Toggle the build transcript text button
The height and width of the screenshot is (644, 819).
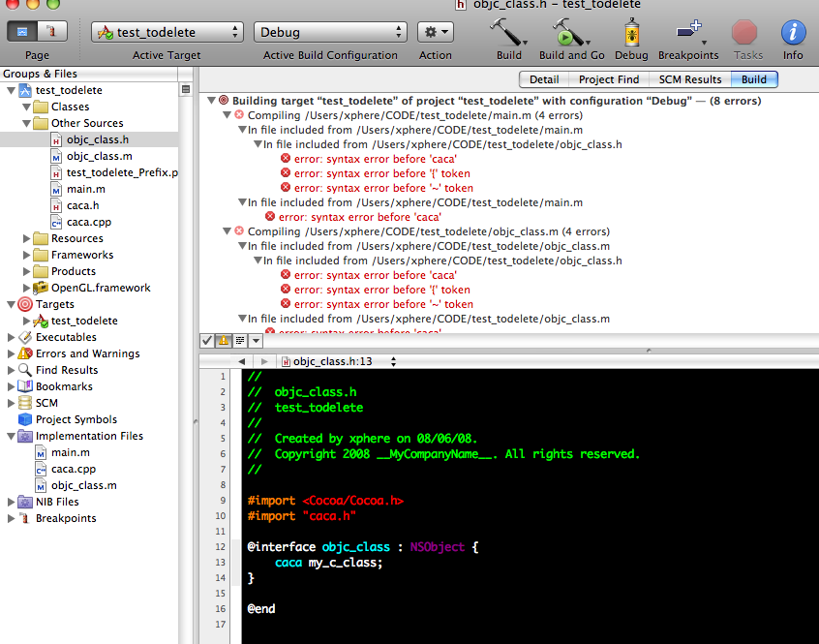(x=240, y=341)
